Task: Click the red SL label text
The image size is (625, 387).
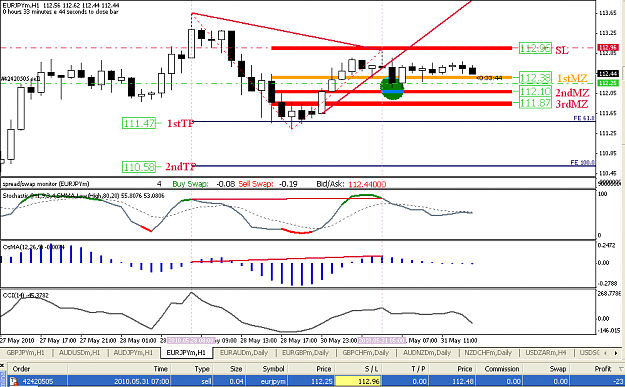Action: 562,50
